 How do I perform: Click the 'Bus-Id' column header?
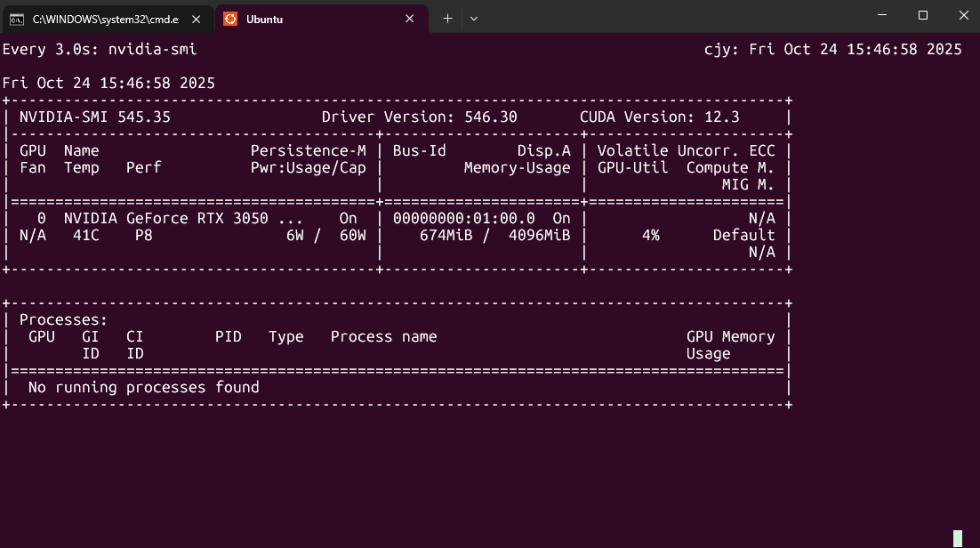420,150
